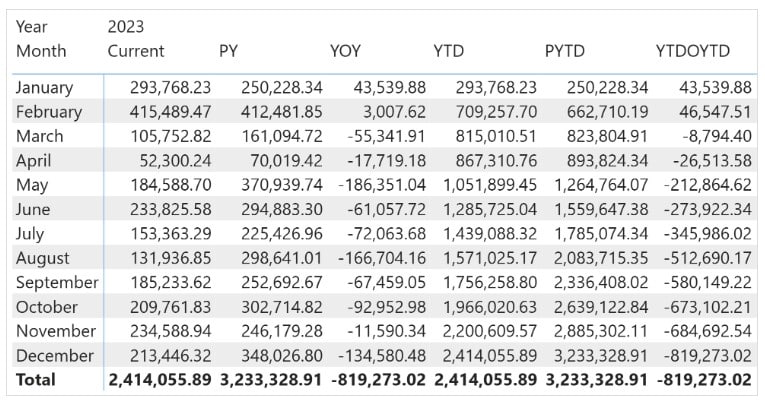Select the total YTDOYTD value -819,273.02
765x406 pixels.
(x=704, y=380)
